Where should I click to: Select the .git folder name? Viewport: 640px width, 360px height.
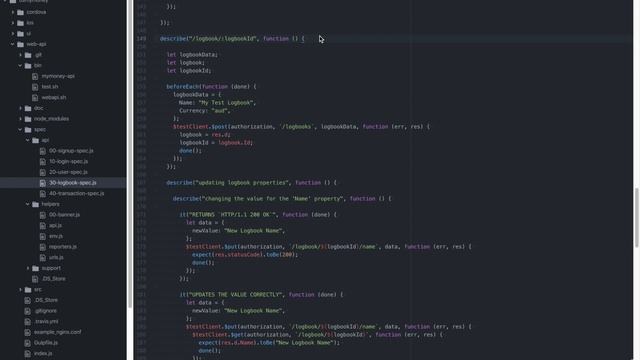(38, 55)
